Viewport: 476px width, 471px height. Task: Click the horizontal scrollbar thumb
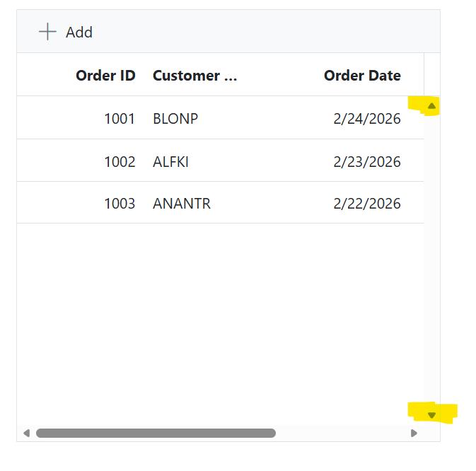click(x=156, y=433)
